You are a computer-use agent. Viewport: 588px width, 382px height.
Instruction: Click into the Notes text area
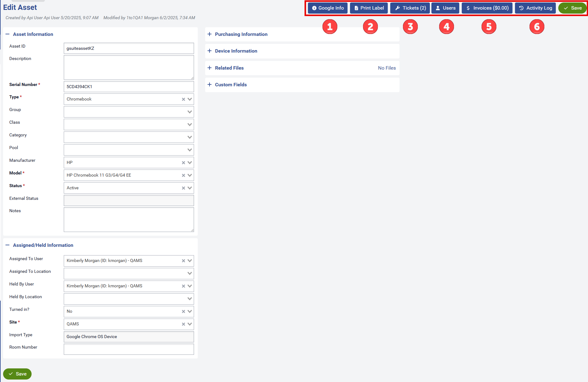click(x=129, y=220)
